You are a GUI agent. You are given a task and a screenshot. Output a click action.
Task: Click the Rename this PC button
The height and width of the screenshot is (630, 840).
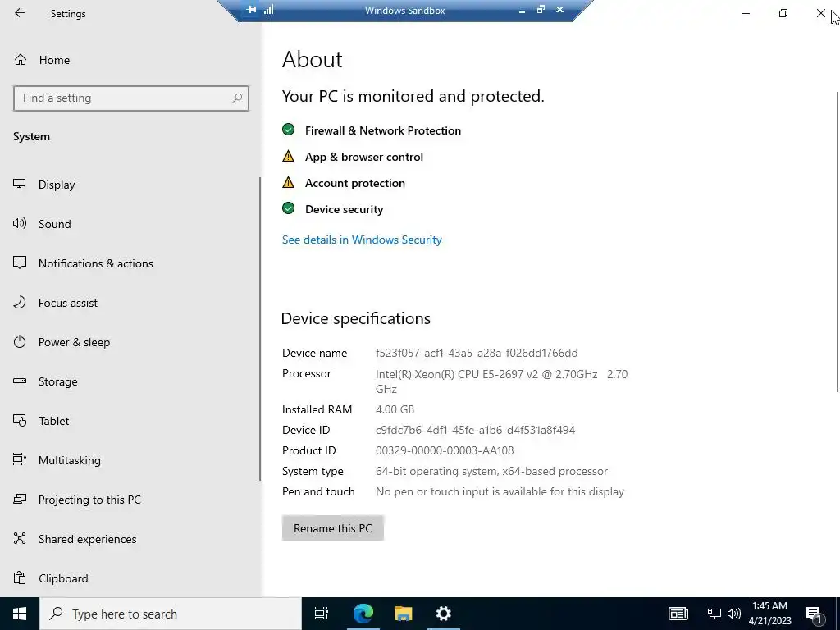pos(333,528)
